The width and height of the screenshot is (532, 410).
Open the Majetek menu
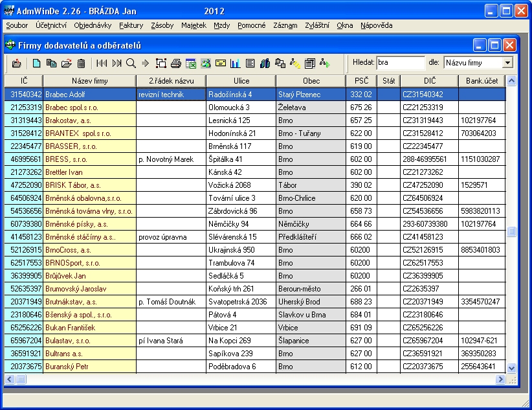coord(194,25)
